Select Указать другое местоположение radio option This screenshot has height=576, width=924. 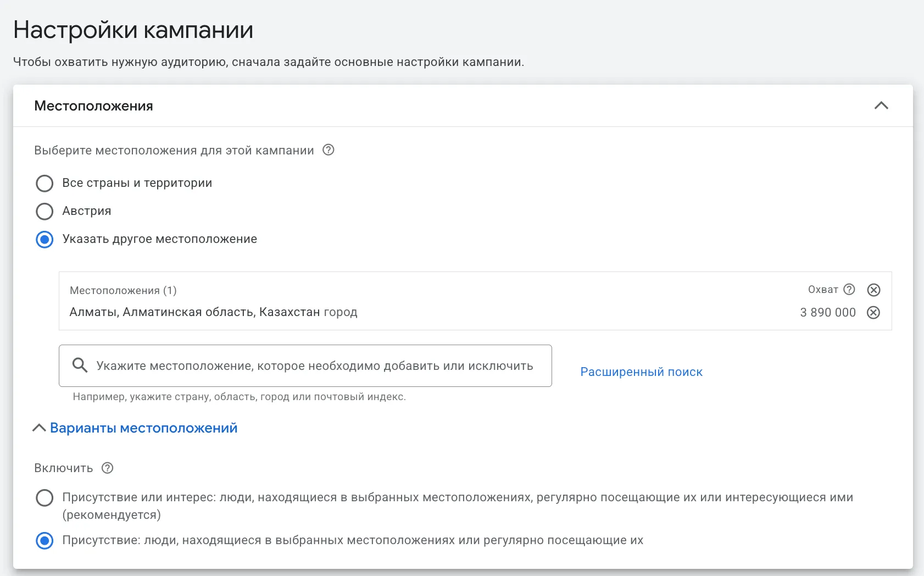click(x=44, y=239)
